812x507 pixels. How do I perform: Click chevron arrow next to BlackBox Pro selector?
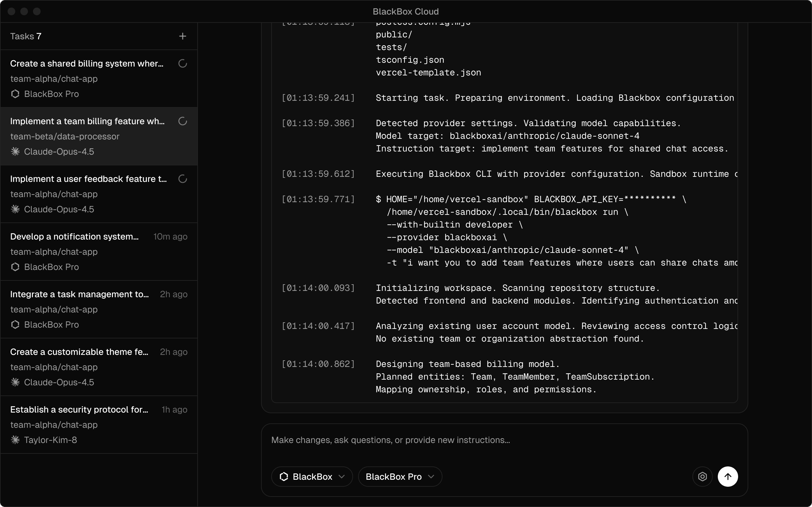431,477
